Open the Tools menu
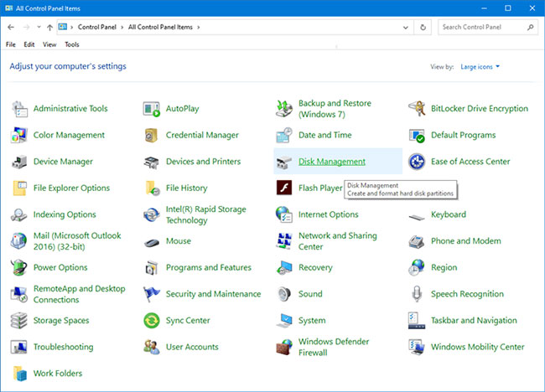 (x=72, y=44)
